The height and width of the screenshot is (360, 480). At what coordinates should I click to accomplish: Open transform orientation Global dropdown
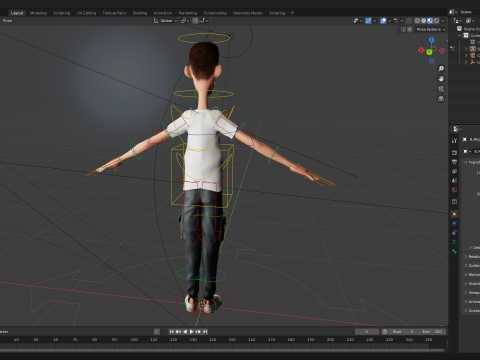[x=166, y=21]
